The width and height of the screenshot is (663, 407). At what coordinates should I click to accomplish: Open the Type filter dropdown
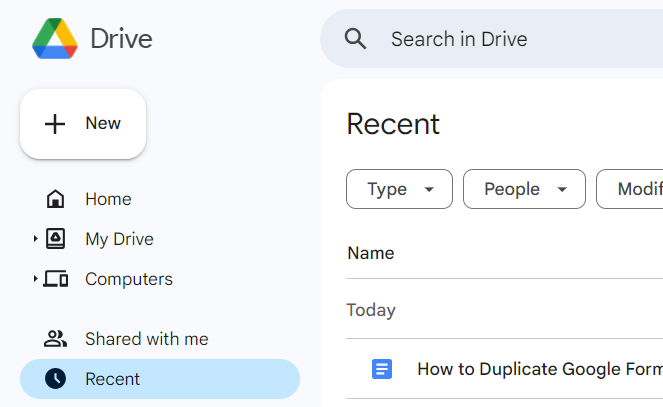399,189
